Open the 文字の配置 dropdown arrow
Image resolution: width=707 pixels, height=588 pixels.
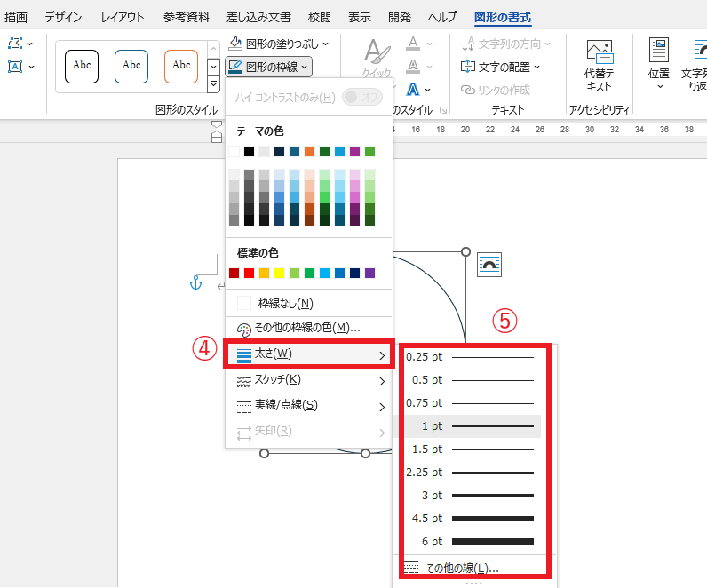[x=537, y=68]
